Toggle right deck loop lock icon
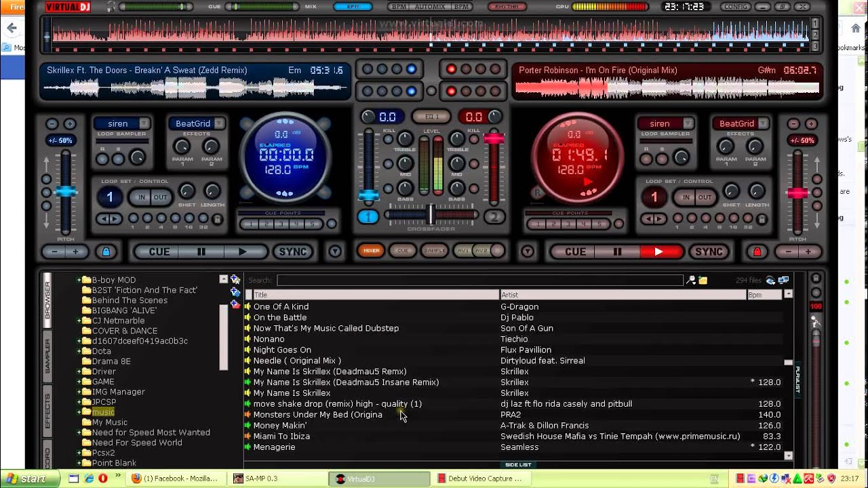 [762, 219]
